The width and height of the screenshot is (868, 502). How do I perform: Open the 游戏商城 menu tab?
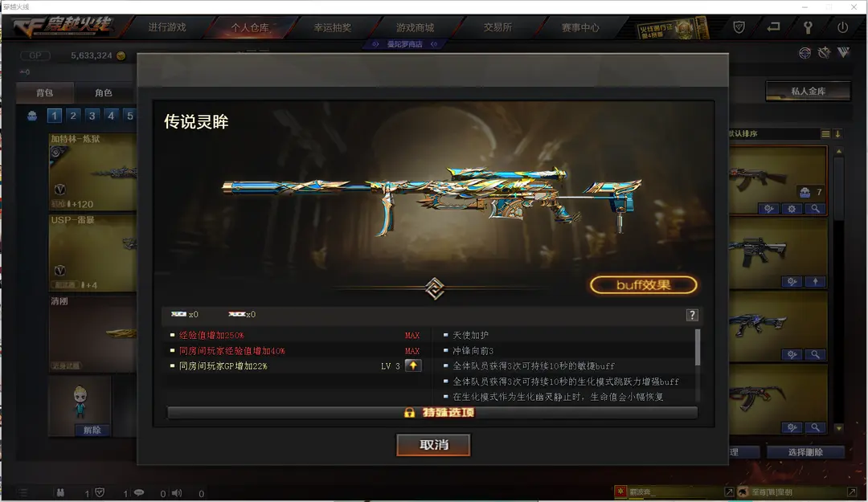tap(415, 27)
